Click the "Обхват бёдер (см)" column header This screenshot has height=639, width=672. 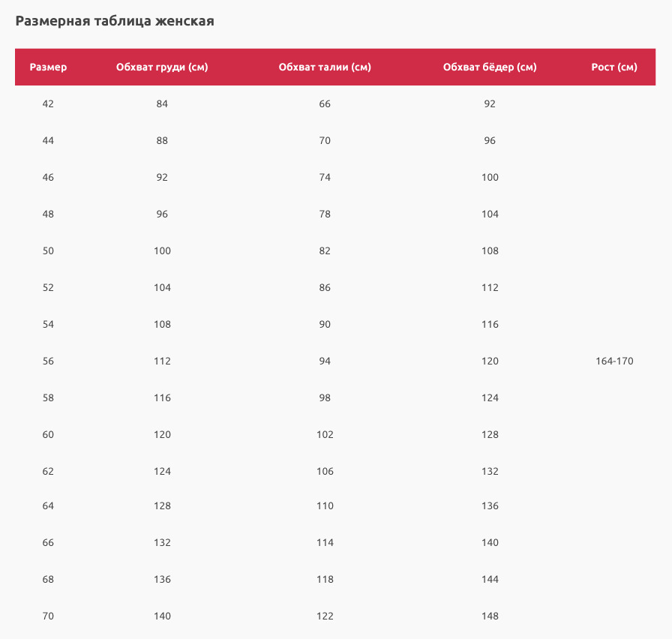click(490, 67)
